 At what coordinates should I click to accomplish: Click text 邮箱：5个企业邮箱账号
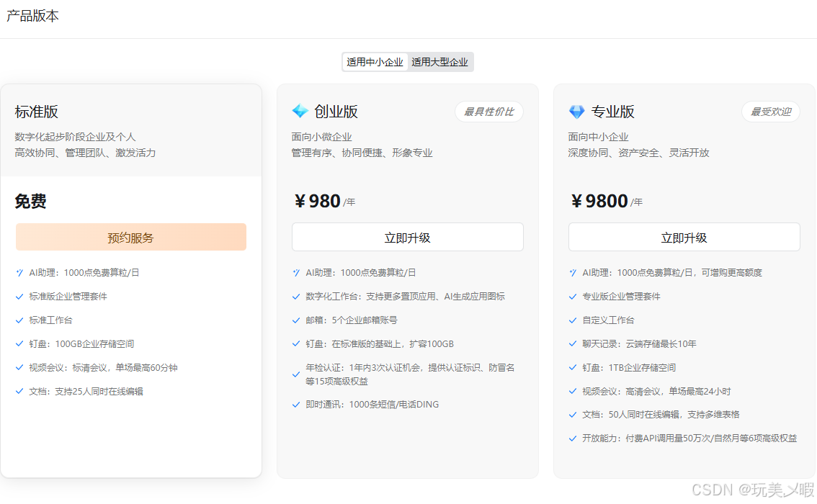pos(351,320)
